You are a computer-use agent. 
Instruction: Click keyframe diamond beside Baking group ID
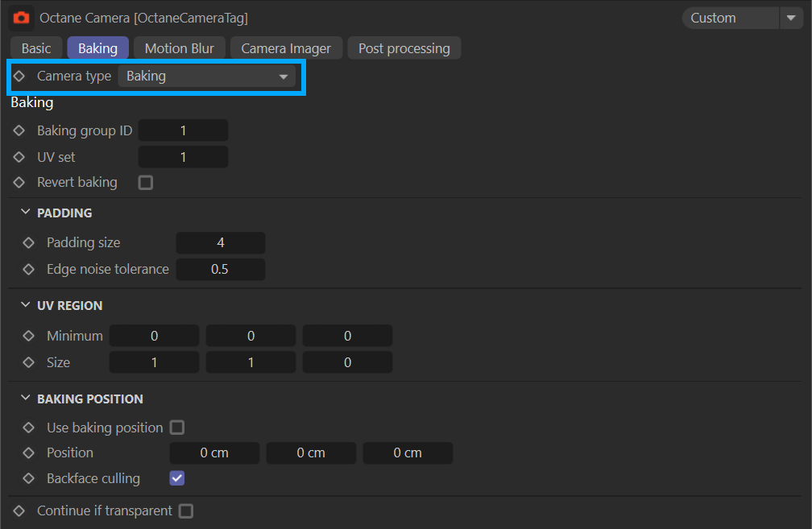pyautogui.click(x=19, y=130)
